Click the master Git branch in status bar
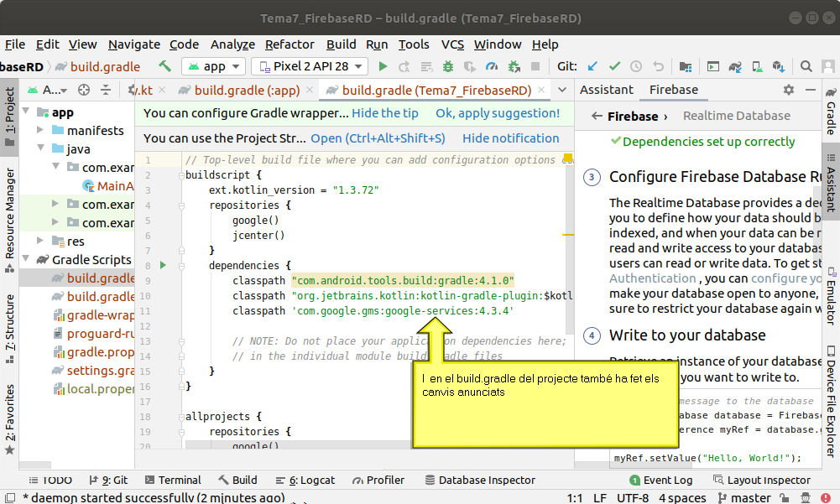Viewport: 840px width, 504px height. pos(743,498)
